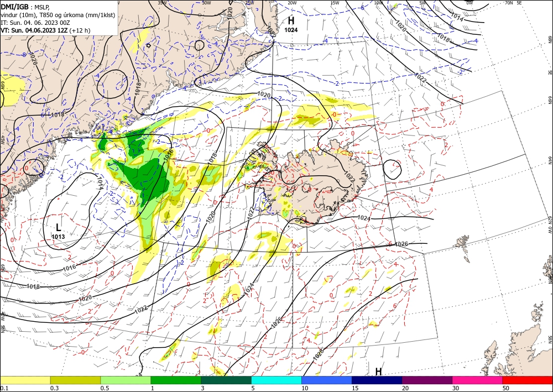Click the olive 0.3–0.5 legend swatch
This screenshot has height=392, width=553.
75,380
